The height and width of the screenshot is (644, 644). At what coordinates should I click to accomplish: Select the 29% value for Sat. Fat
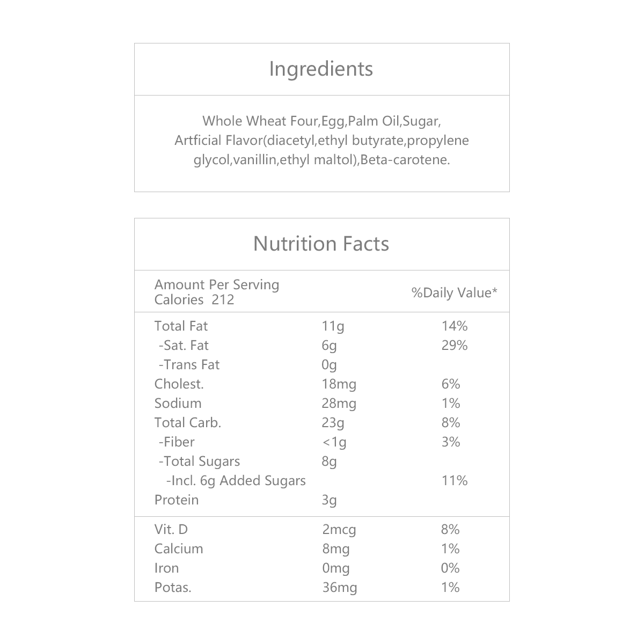(454, 346)
